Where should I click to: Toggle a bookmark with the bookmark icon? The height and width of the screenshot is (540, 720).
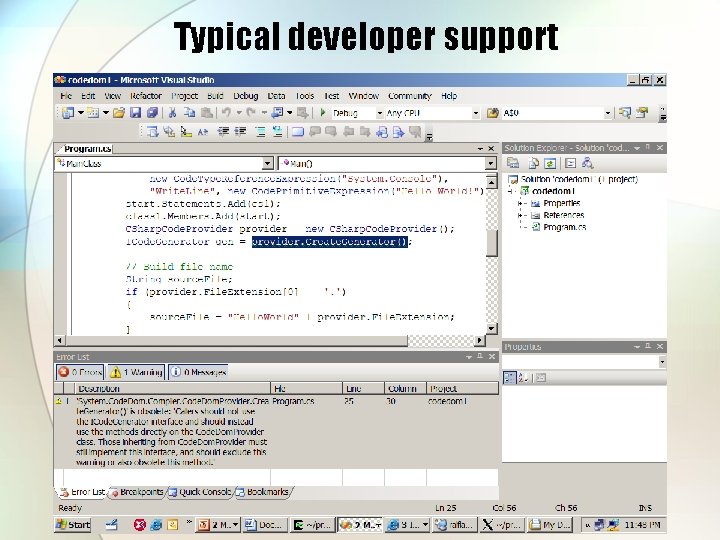pos(298,132)
